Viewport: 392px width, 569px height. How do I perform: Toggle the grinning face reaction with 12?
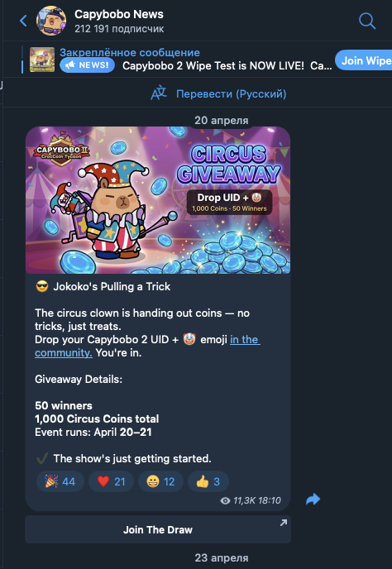pos(160,481)
